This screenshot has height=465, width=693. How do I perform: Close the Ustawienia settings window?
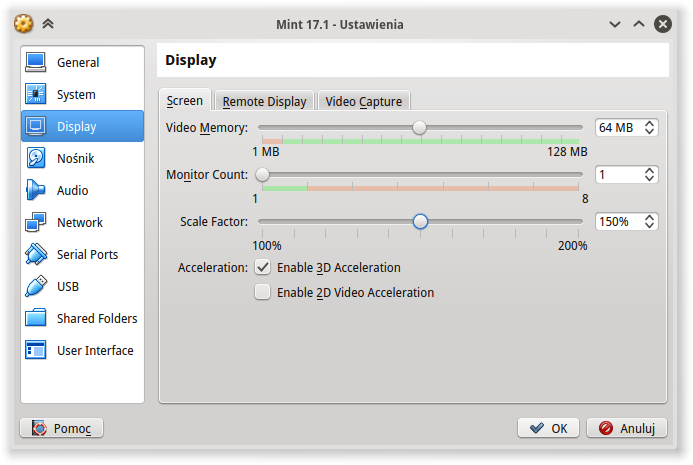[663, 24]
